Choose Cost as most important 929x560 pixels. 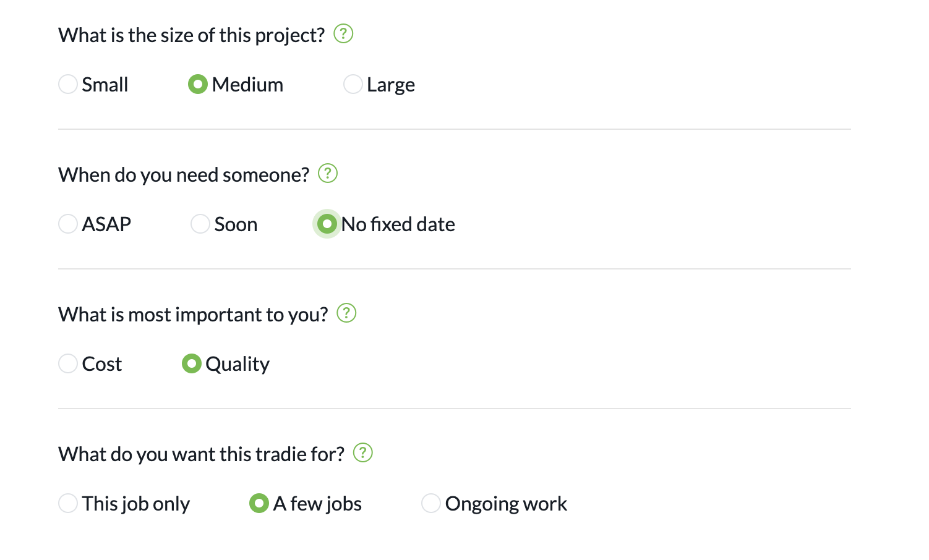coord(68,363)
